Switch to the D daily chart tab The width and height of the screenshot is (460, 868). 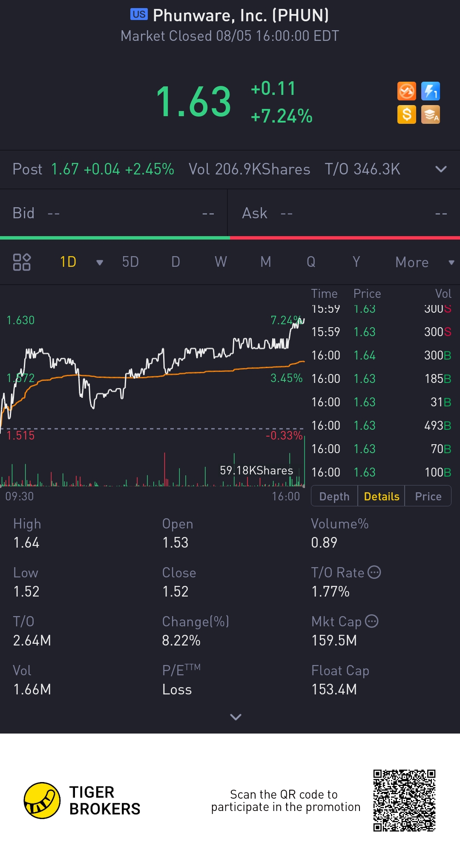pyautogui.click(x=175, y=262)
